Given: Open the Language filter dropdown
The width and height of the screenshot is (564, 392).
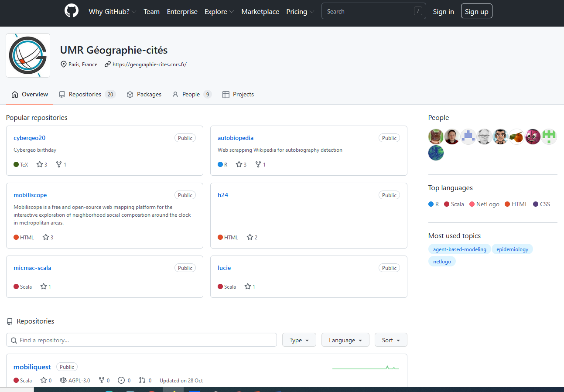Looking at the screenshot, I should (345, 340).
